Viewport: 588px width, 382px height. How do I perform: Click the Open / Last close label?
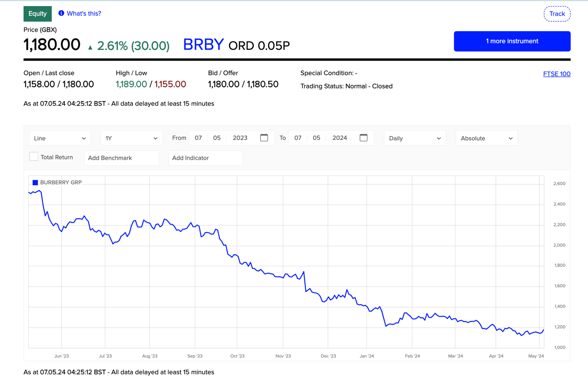(x=49, y=73)
